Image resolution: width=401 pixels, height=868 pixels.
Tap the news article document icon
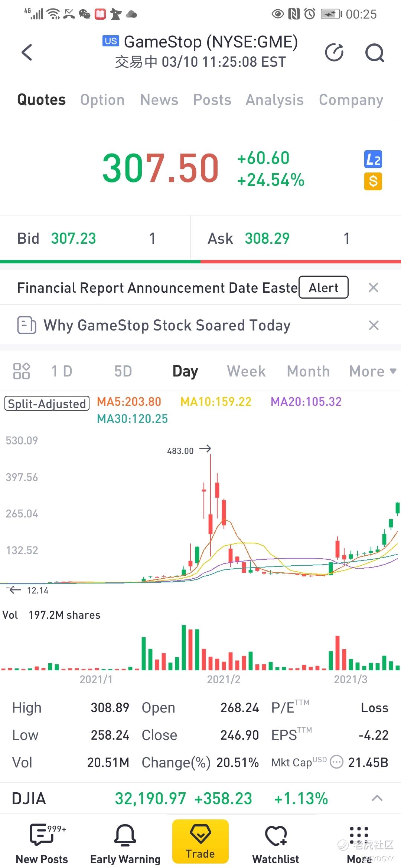(x=27, y=325)
